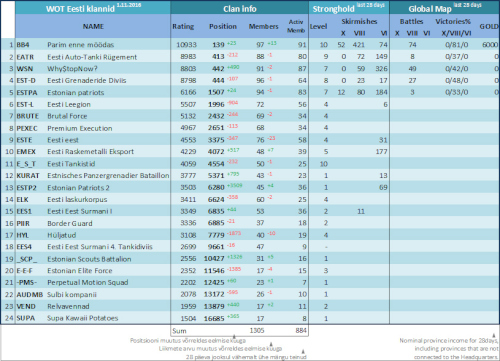The width and height of the screenshot is (500, 361).
Task: Select the Members column header
Action: pos(263,26)
